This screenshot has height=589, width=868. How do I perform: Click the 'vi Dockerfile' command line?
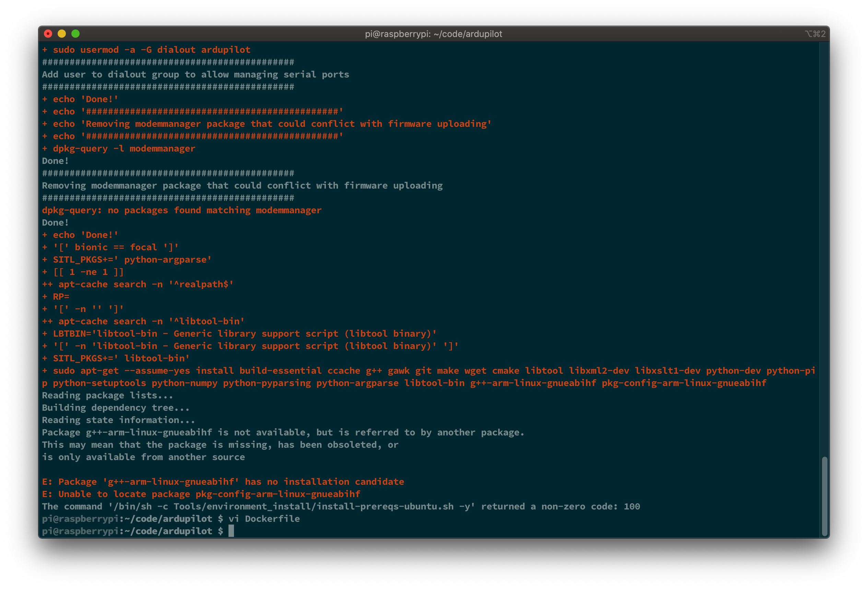171,518
